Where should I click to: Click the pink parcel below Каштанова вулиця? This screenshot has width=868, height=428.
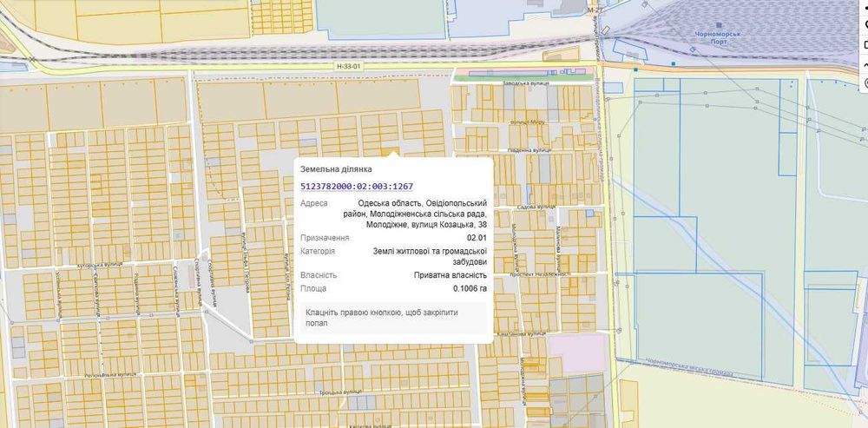pyautogui.click(x=577, y=353)
